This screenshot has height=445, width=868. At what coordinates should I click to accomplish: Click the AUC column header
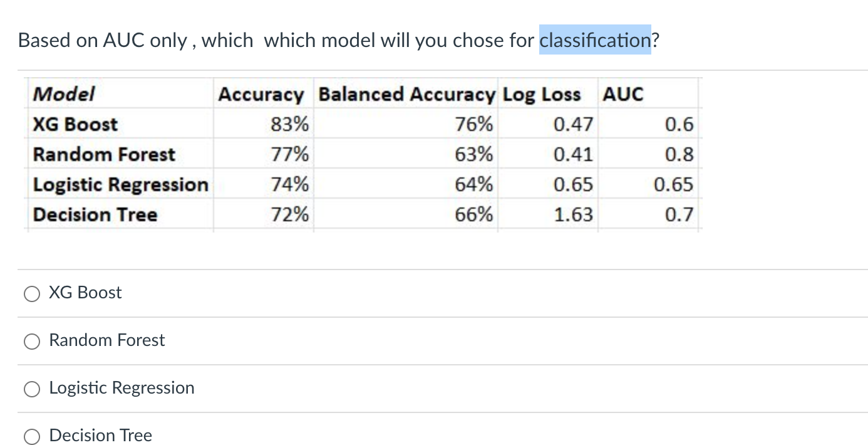point(623,93)
